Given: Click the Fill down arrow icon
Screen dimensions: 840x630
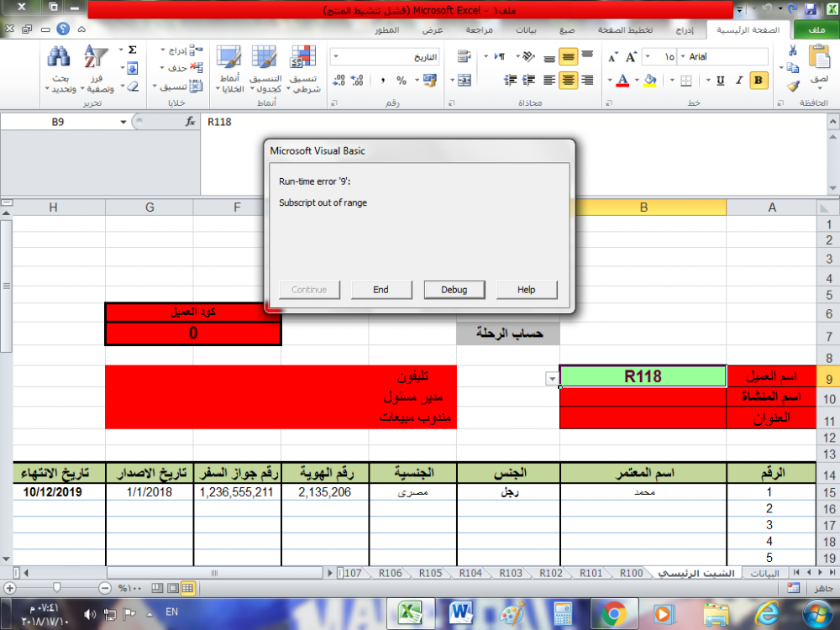Looking at the screenshot, I should [133, 68].
